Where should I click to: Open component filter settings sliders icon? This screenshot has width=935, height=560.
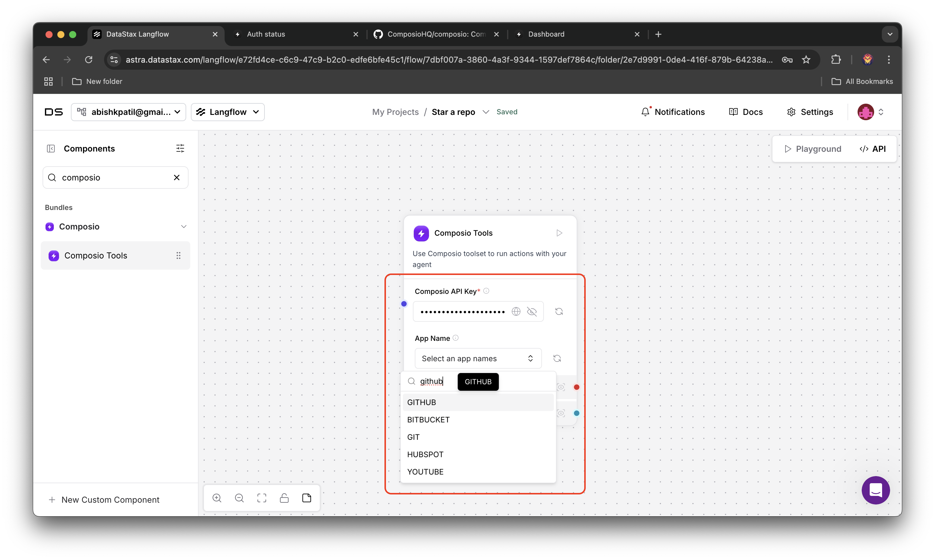[x=180, y=148]
